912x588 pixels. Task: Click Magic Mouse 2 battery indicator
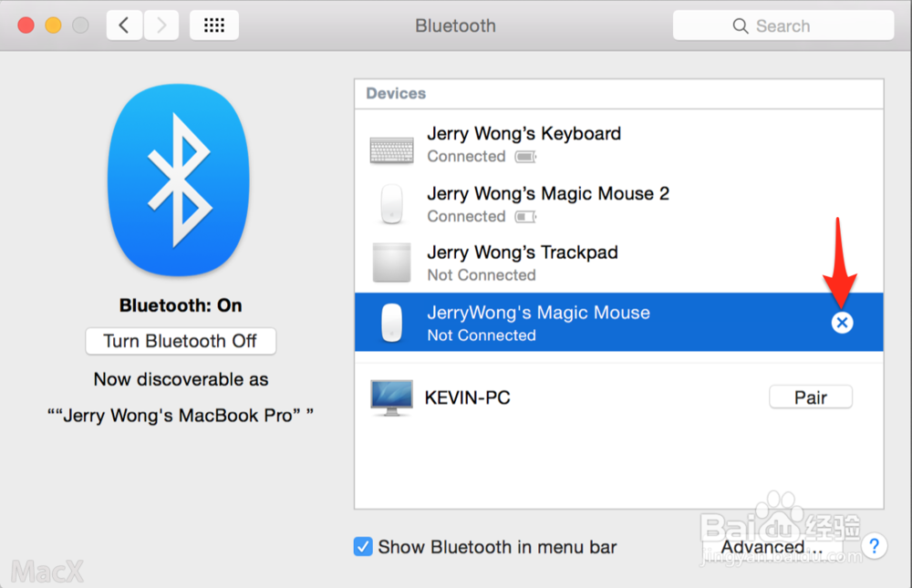(x=525, y=216)
